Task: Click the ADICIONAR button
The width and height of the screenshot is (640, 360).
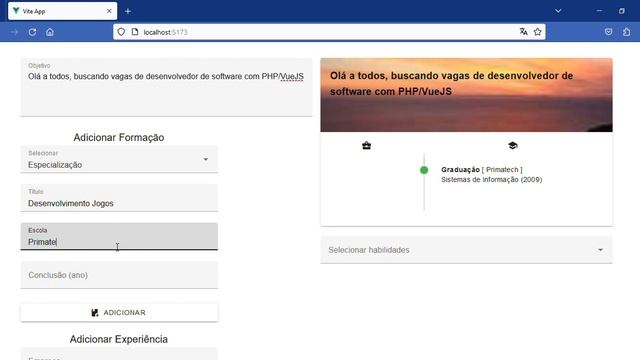Action: (119, 313)
